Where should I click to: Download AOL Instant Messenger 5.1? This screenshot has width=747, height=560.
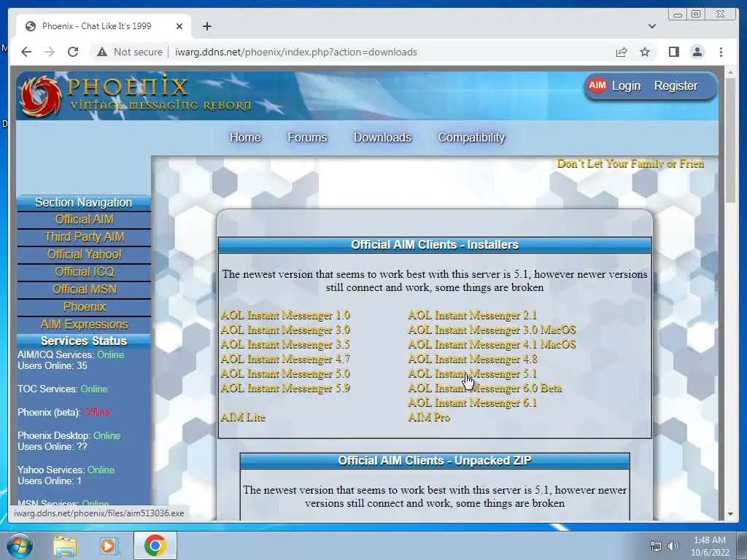tap(473, 374)
